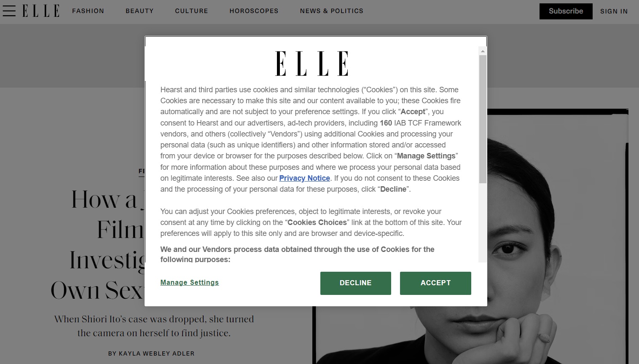Open the NEWS & POLITICS section
639x364 pixels.
pos(331,11)
